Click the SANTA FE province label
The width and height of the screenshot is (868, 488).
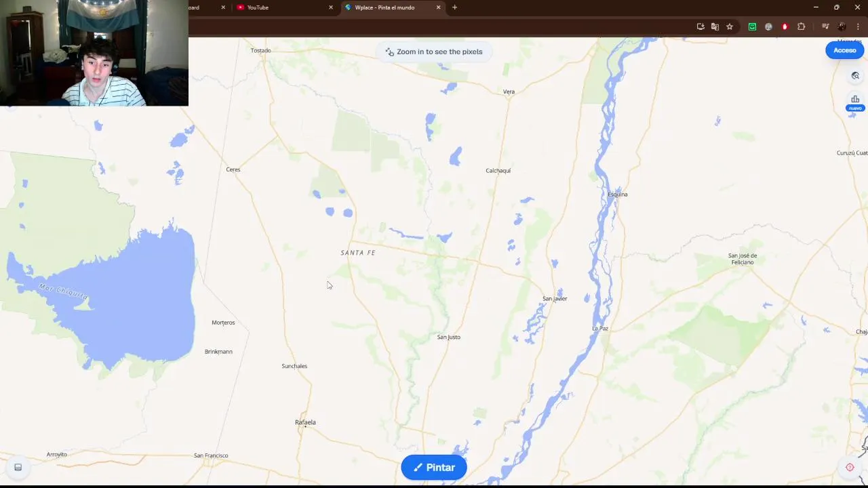(x=358, y=253)
